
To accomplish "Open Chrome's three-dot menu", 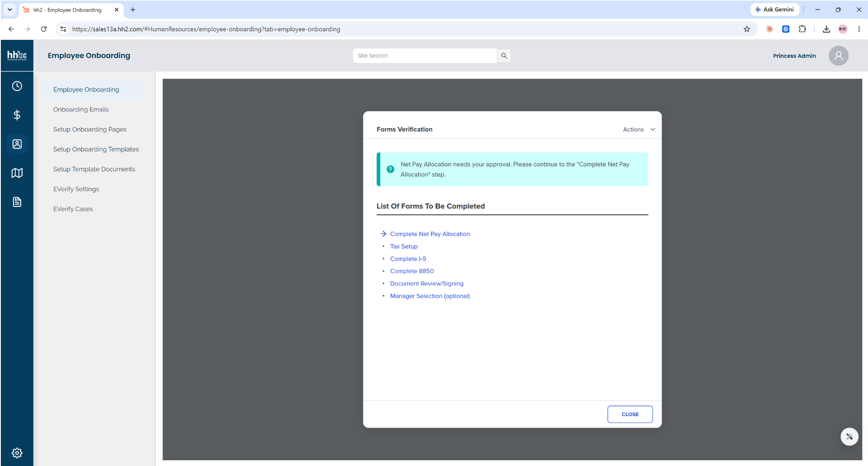I will pos(859,29).
